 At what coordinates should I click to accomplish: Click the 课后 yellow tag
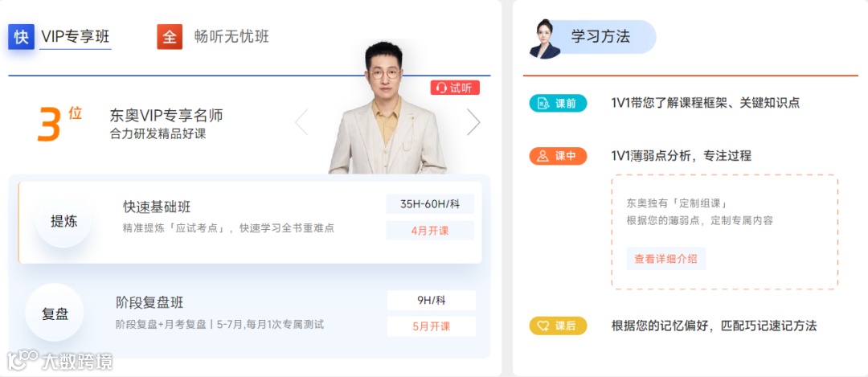[x=558, y=326]
